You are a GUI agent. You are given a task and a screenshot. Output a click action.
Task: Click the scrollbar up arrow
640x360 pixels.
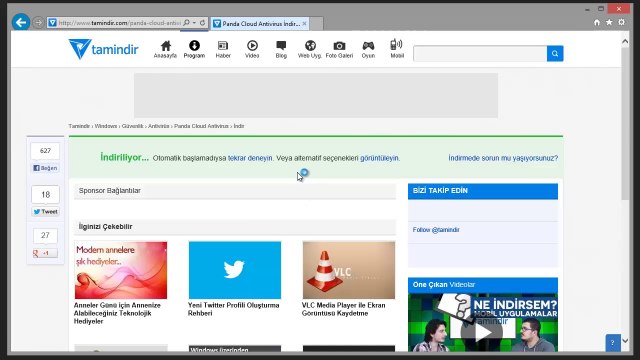(x=625, y=41)
